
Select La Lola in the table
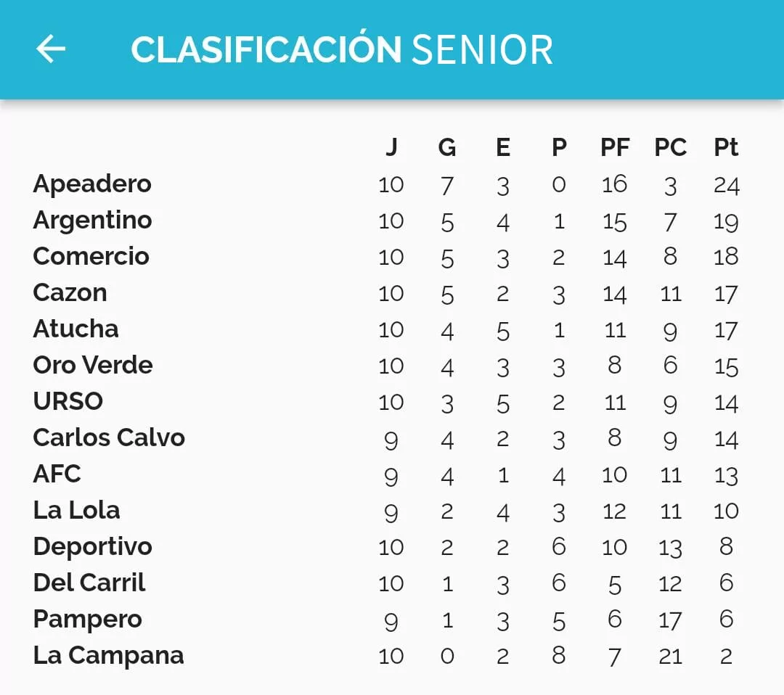click(76, 510)
